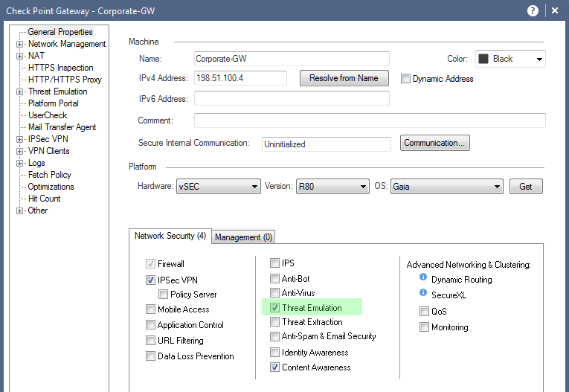This screenshot has height=392, width=569.
Task: Enable the Application Control checkbox
Action: click(150, 324)
